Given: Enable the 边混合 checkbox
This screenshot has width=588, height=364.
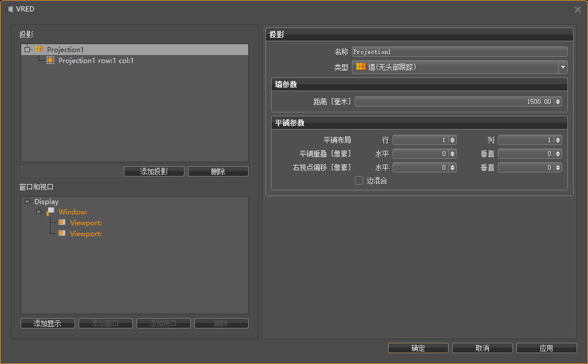Looking at the screenshot, I should 359,181.
